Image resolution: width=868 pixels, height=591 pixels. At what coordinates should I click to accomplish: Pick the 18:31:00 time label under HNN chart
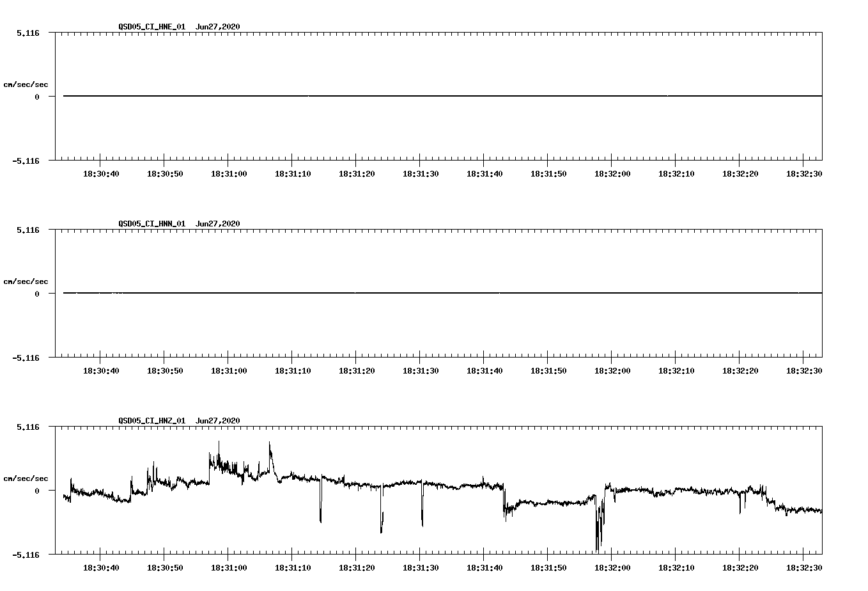(229, 371)
